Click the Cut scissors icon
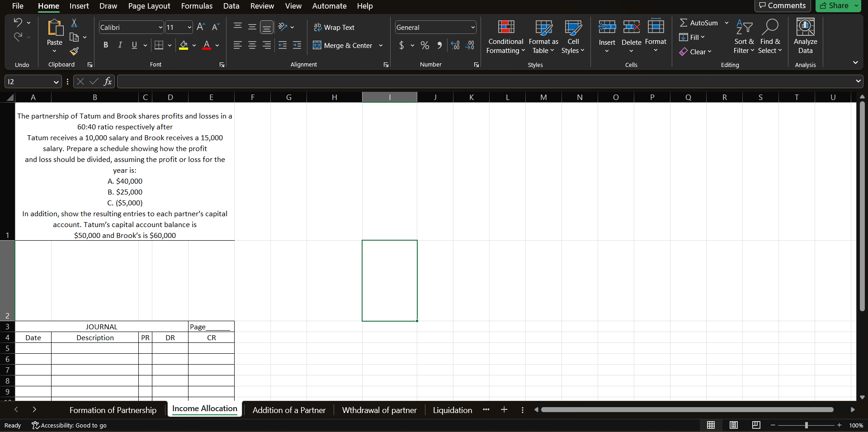 click(74, 23)
